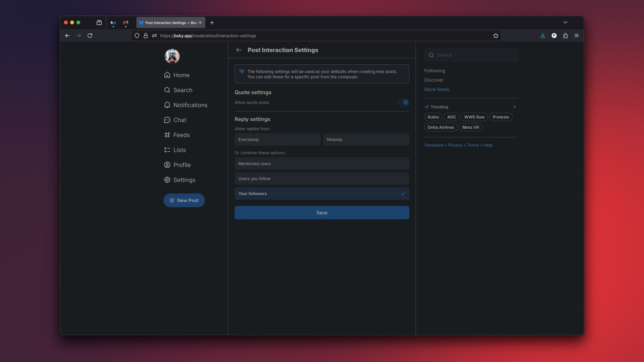Open Help link
This screenshot has width=644, height=362.
488,145
